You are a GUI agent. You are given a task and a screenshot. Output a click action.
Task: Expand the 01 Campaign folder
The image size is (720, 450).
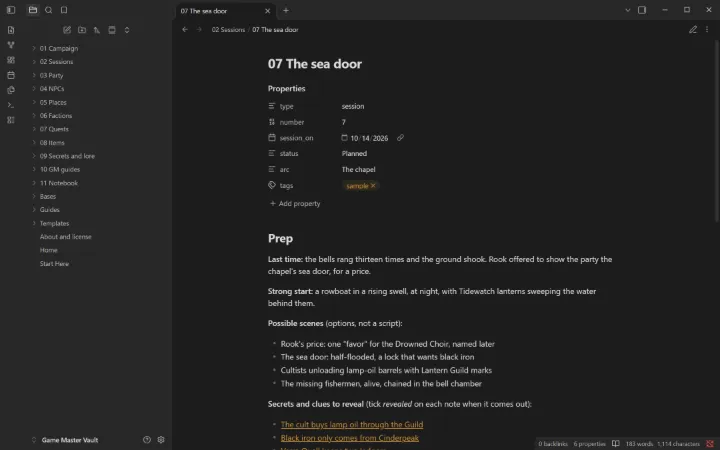58,48
